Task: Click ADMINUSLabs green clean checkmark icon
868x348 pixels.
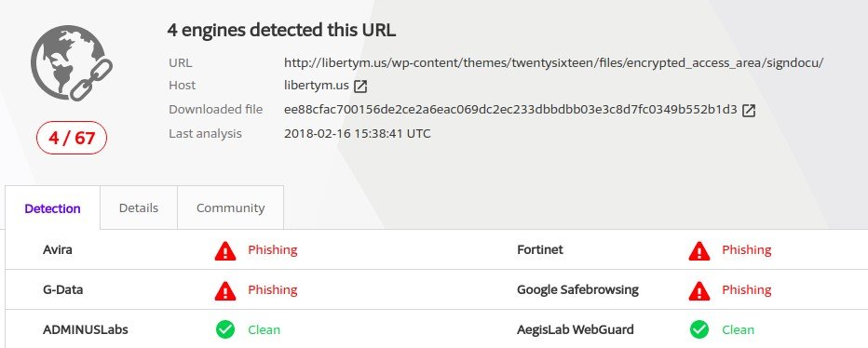Action: click(225, 329)
